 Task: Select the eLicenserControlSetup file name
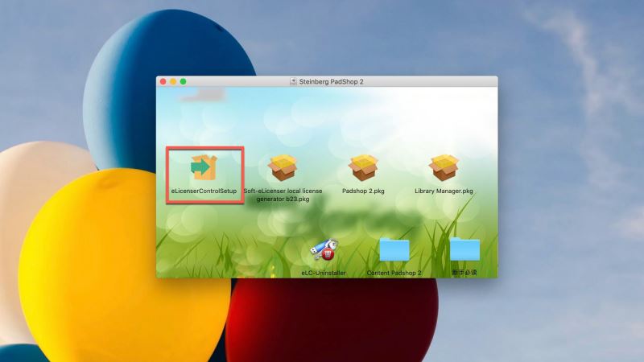[204, 191]
